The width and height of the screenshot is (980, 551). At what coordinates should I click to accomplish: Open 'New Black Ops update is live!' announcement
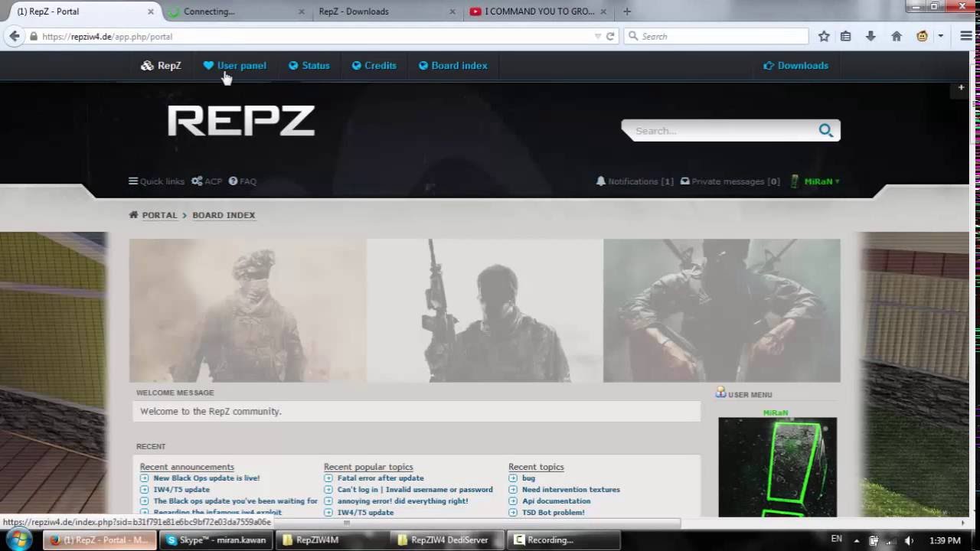207,478
